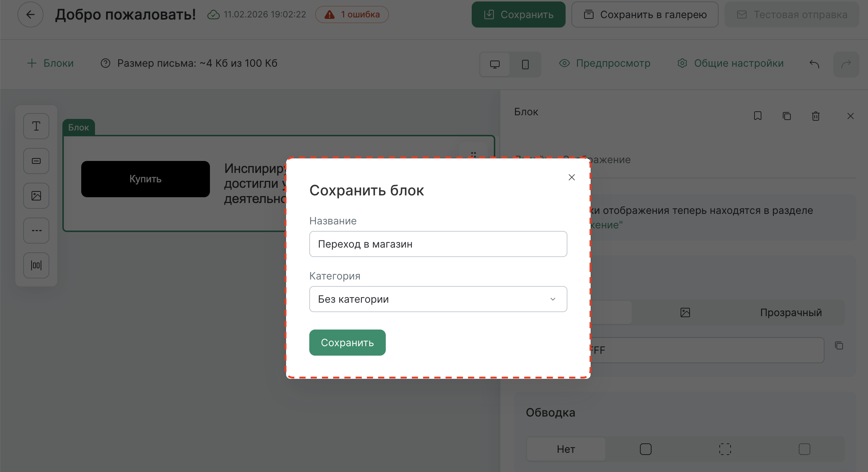
Task: Open the email size help icon
Action: pos(105,63)
